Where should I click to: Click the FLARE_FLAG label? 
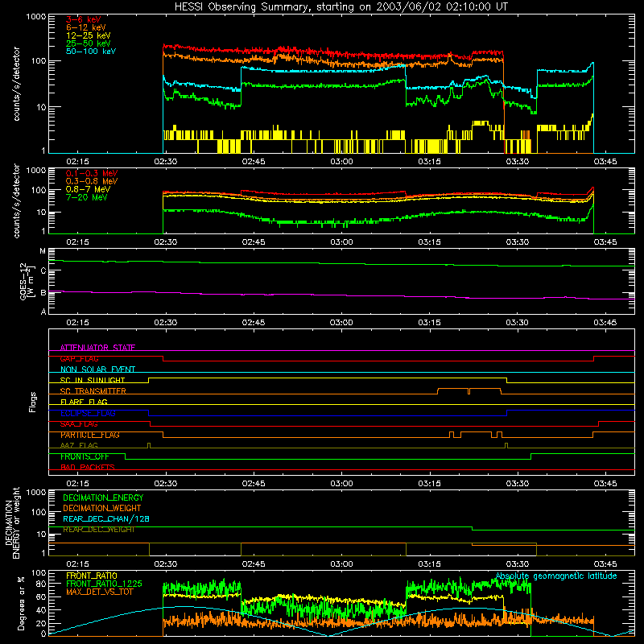[84, 402]
